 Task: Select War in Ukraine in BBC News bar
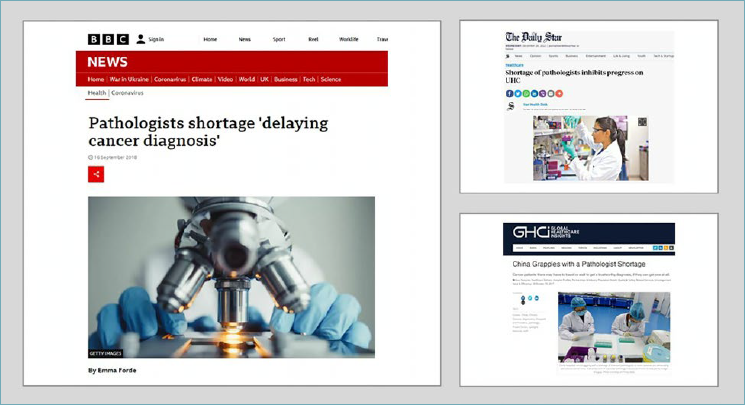(129, 79)
